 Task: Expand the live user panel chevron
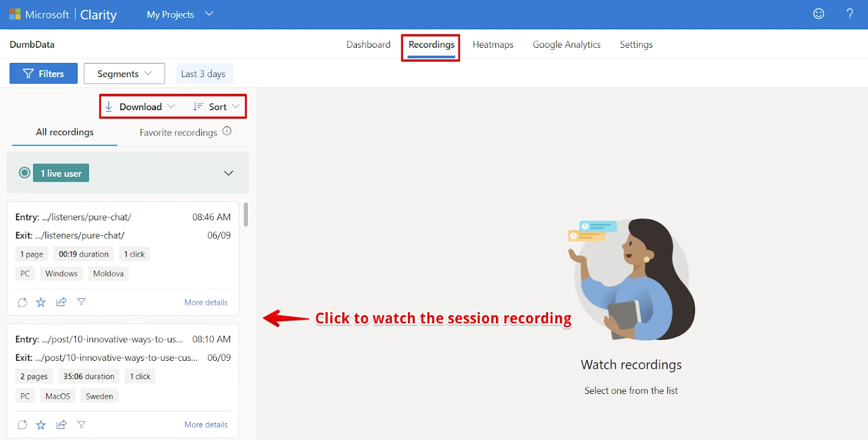(228, 173)
